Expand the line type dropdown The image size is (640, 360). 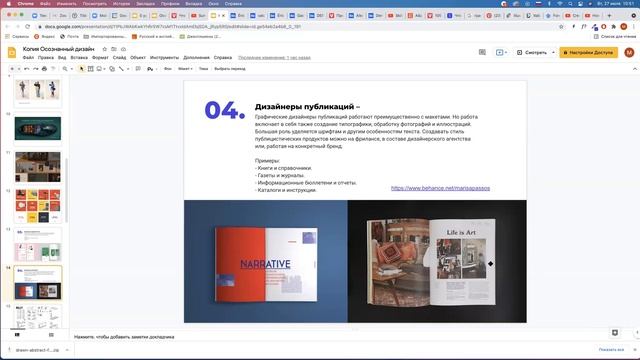pyautogui.click(x=128, y=69)
